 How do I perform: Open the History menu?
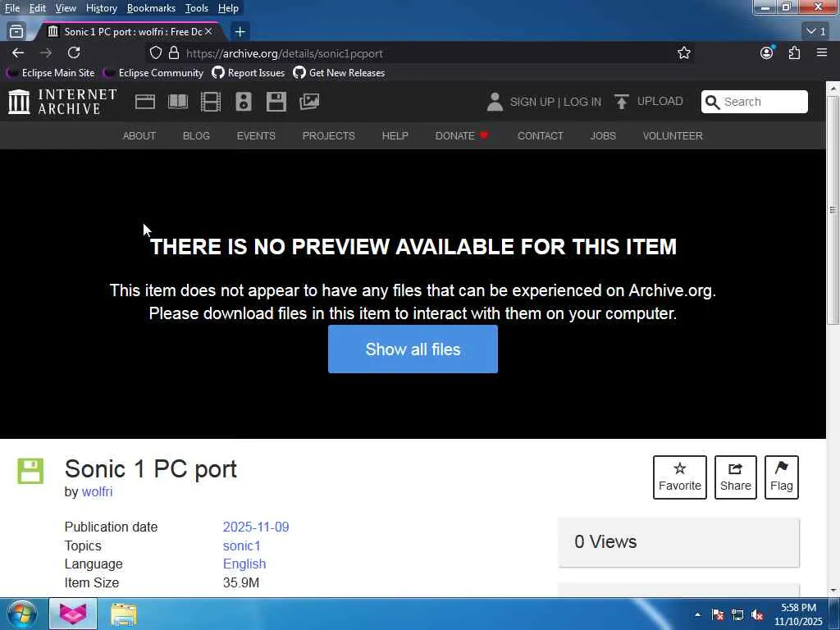[101, 8]
